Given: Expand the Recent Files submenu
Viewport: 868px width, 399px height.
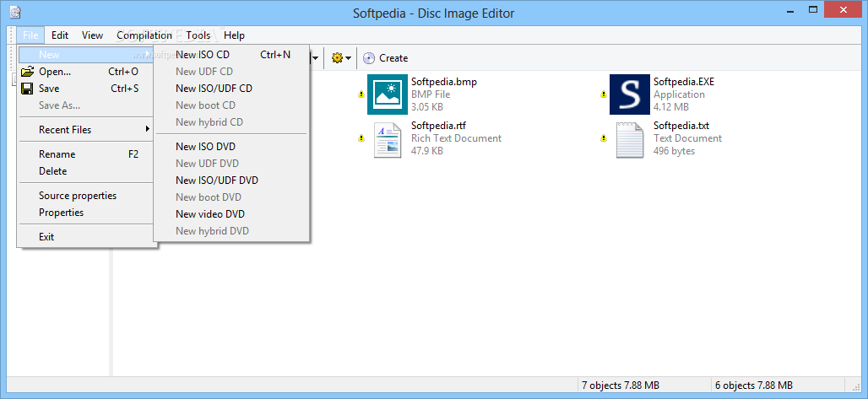Looking at the screenshot, I should click(86, 130).
